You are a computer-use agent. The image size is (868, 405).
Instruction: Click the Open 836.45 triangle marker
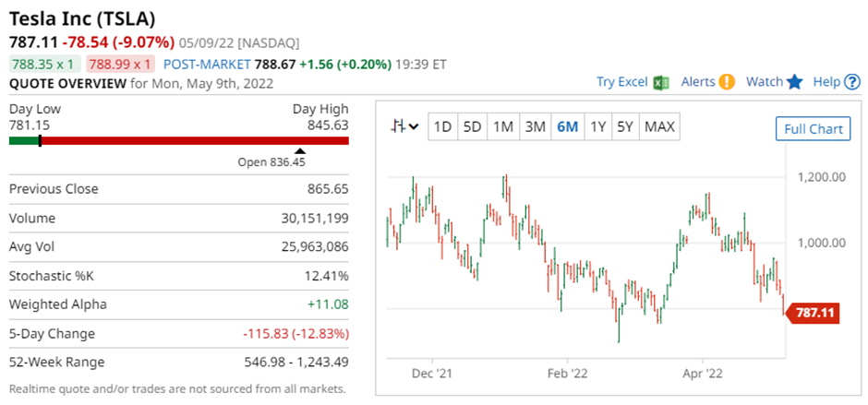[299, 150]
